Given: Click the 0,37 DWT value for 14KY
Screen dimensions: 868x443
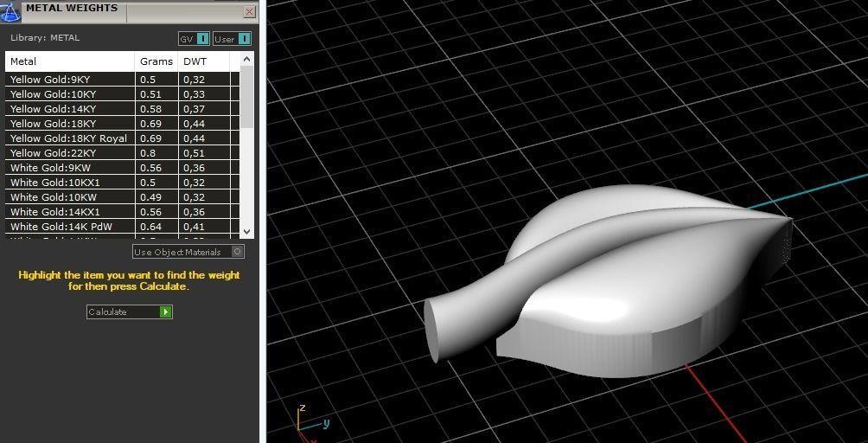Looking at the screenshot, I should coord(194,109).
